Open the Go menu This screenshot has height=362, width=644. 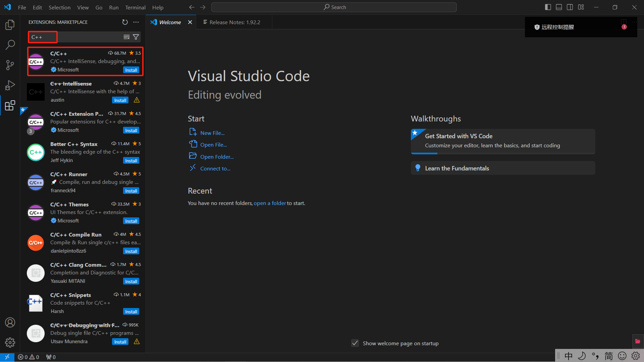point(99,7)
